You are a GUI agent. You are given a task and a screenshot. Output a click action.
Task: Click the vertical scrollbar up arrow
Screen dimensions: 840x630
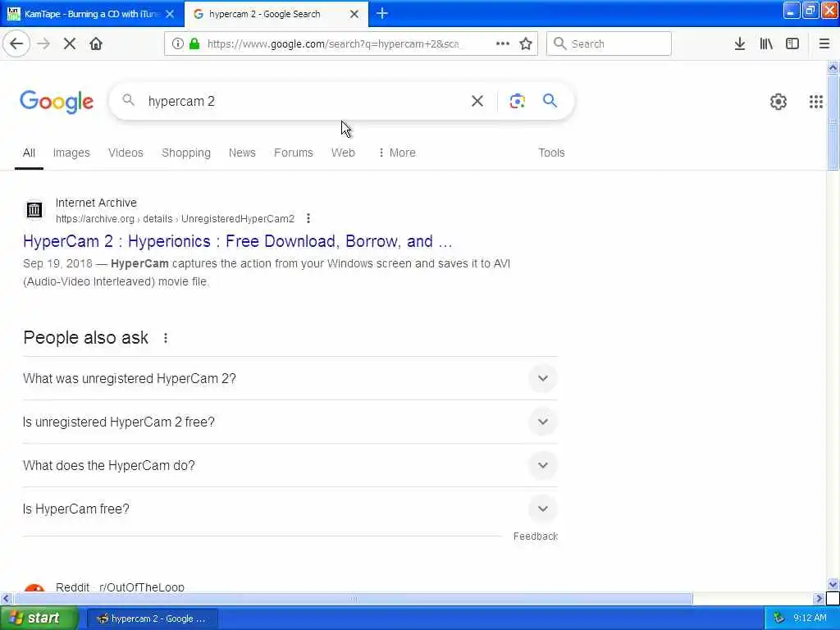click(833, 67)
